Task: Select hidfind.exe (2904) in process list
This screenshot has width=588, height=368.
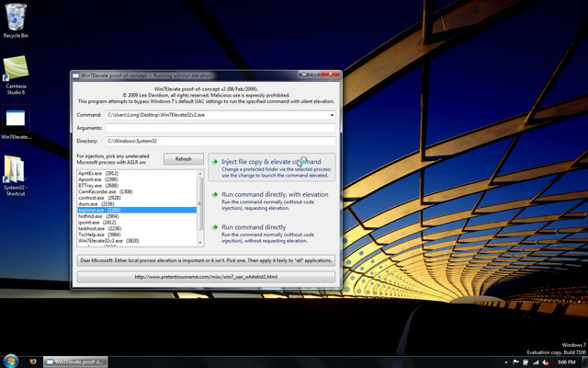Action: pyautogui.click(x=137, y=216)
